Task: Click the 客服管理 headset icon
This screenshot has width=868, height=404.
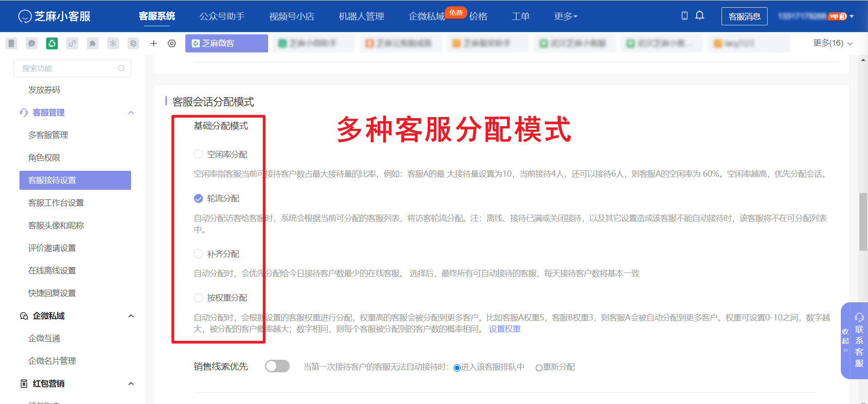Action: pos(24,113)
